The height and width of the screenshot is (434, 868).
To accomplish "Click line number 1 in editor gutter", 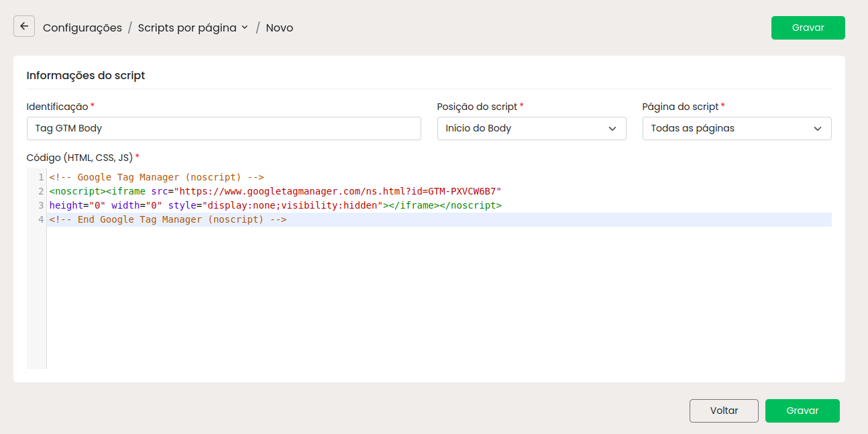I will 41,178.
